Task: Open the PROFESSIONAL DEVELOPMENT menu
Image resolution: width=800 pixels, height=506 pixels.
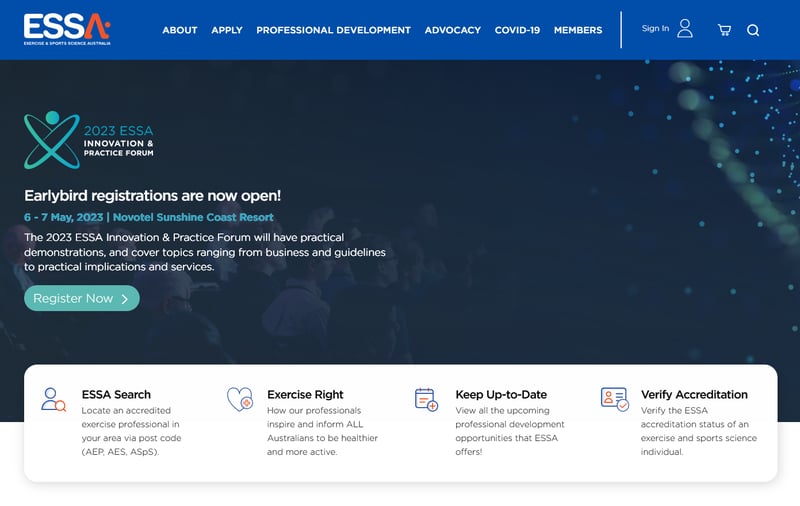Action: pos(333,30)
